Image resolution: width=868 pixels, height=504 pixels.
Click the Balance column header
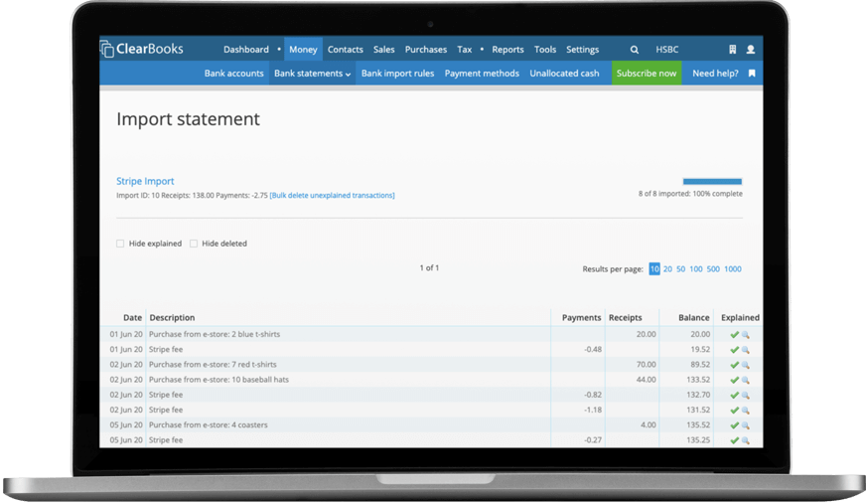tap(693, 317)
